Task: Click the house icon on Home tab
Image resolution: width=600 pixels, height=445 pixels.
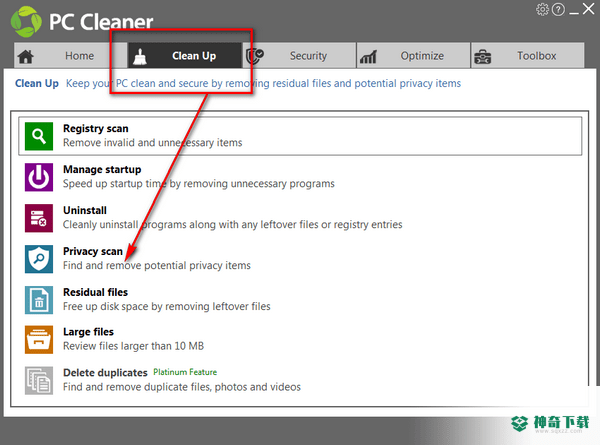Action: coord(26,57)
